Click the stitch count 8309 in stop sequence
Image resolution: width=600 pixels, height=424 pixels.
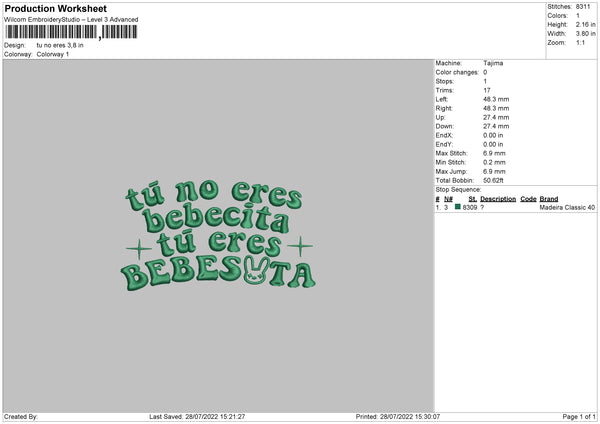coord(470,207)
